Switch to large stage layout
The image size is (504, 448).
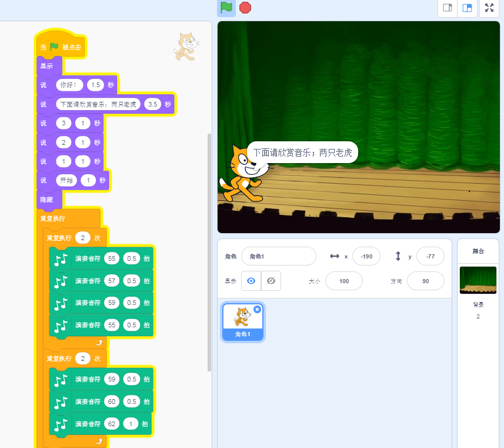(467, 8)
